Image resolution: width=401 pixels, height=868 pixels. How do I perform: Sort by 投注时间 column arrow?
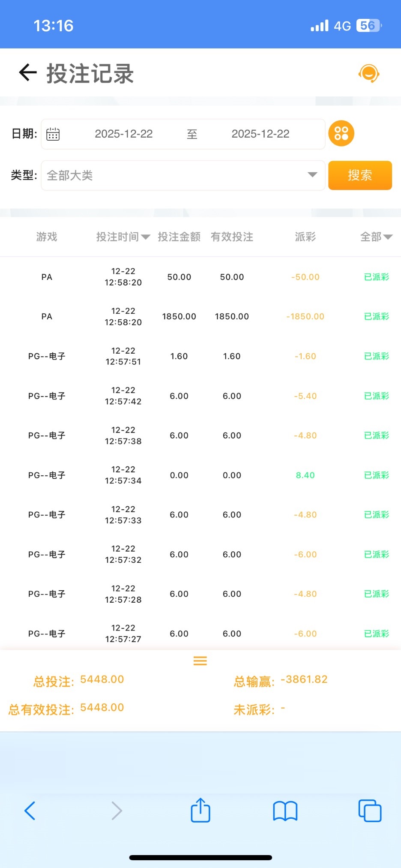click(145, 237)
